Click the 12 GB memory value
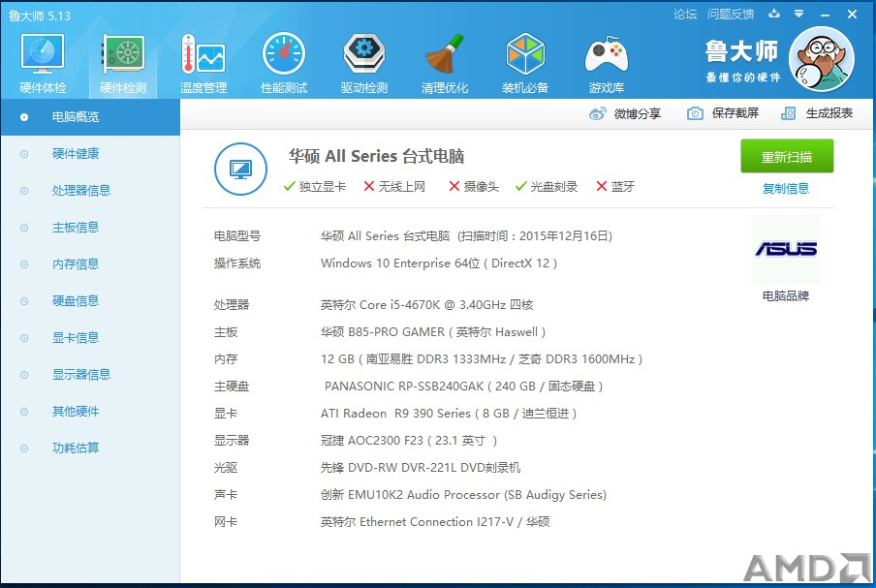The height and width of the screenshot is (588, 876). point(337,359)
